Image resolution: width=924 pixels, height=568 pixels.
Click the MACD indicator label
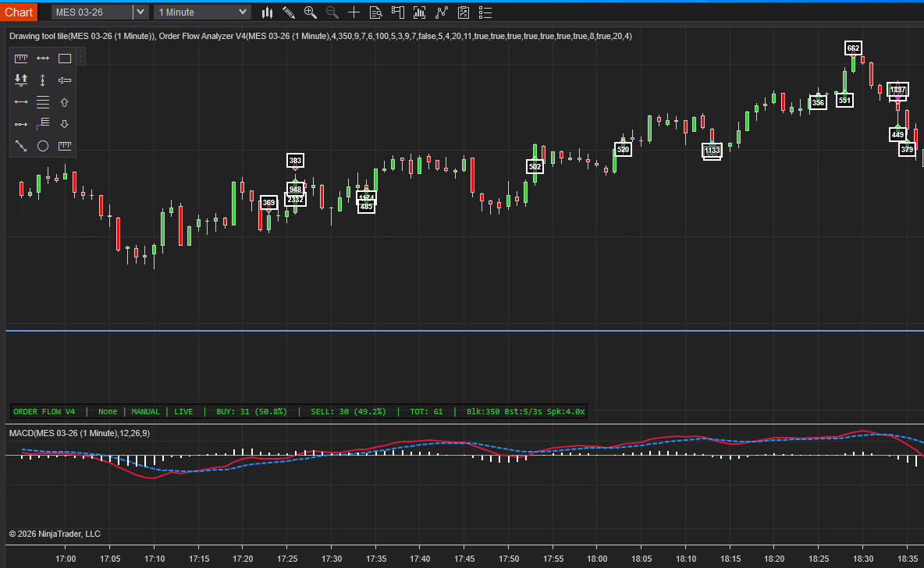(79, 433)
